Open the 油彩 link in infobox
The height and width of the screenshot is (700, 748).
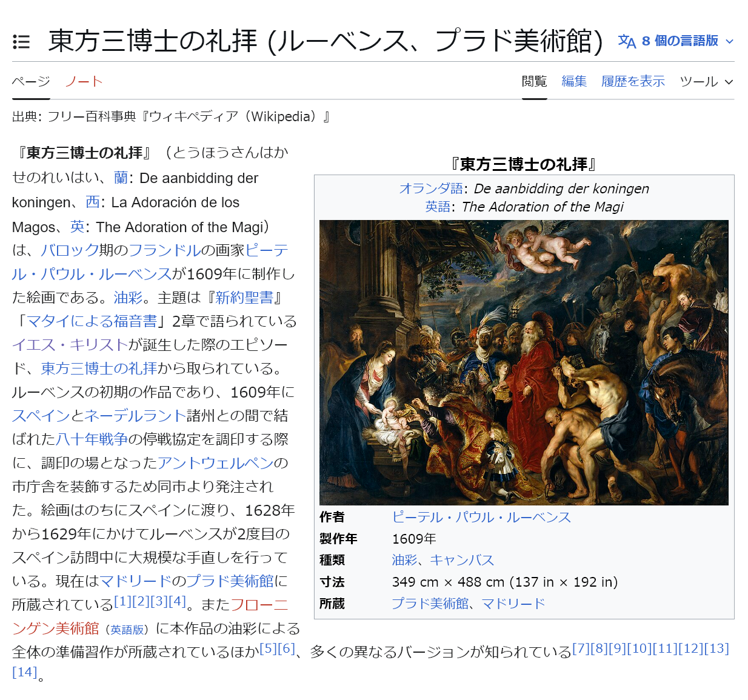coord(404,560)
